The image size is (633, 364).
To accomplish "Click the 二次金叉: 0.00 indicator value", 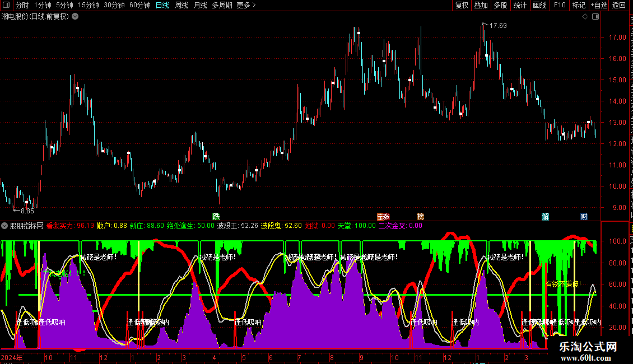I will click(401, 226).
